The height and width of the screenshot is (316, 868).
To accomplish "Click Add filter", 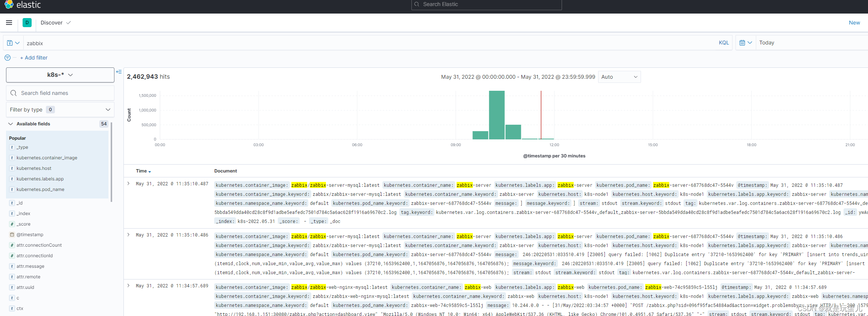I will [34, 58].
